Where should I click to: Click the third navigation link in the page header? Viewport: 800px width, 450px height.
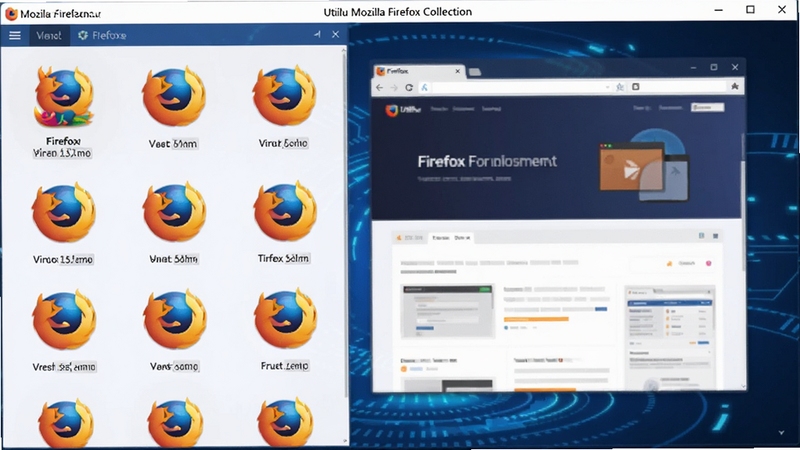pos(491,109)
